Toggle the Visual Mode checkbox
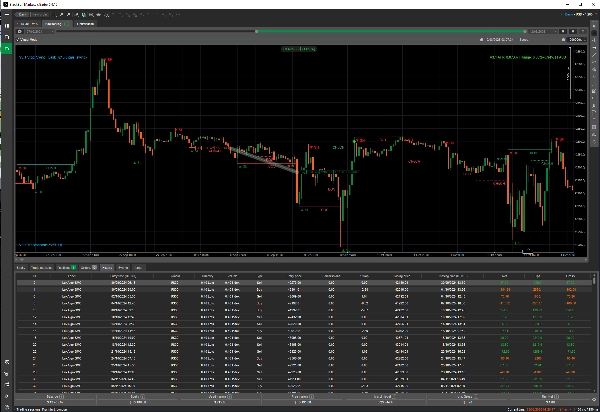The image size is (600, 412). [18, 39]
